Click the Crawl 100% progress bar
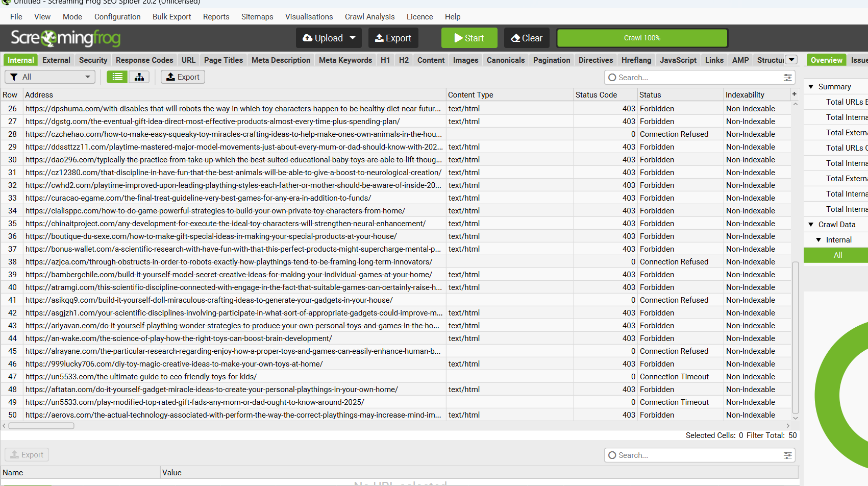 [642, 38]
